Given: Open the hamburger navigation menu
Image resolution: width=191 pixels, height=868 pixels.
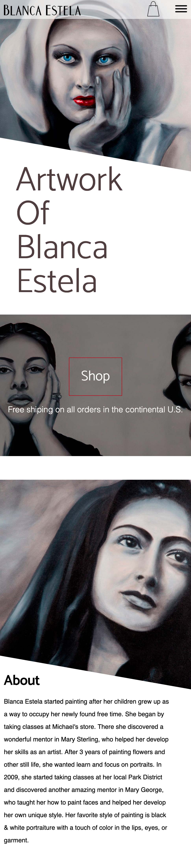Looking at the screenshot, I should click(181, 9).
